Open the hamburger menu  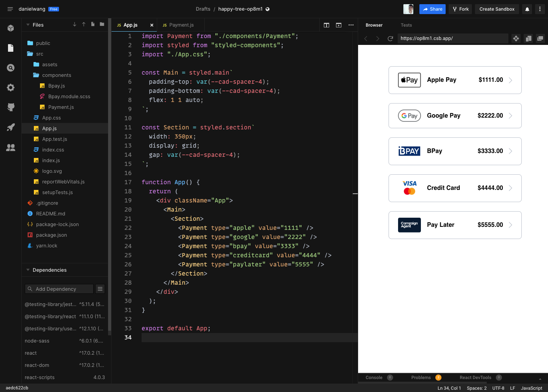tap(10, 9)
